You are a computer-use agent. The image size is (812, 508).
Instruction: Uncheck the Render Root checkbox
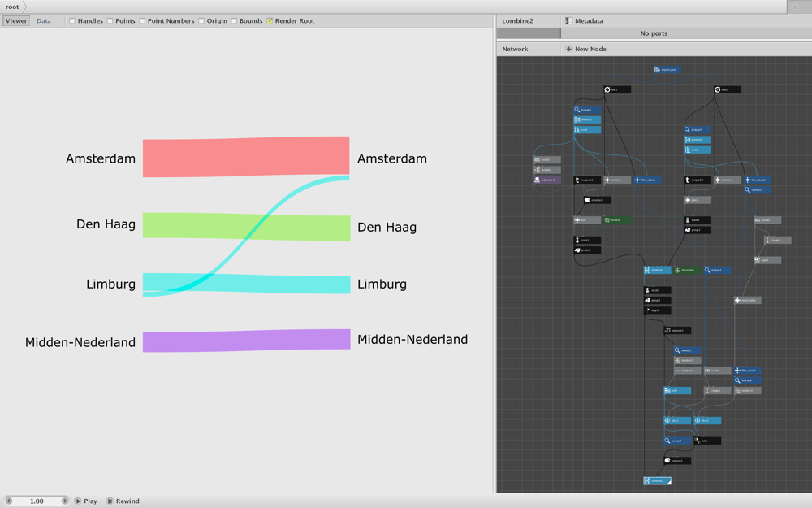[x=270, y=21]
